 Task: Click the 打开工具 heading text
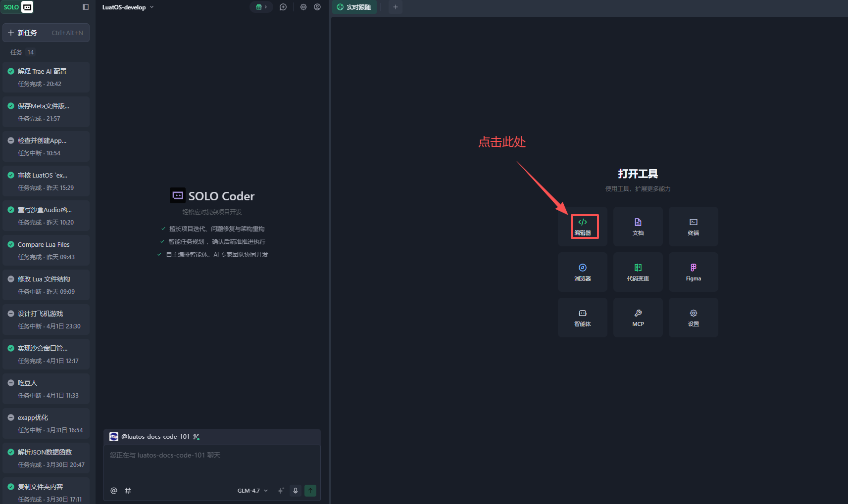coord(638,174)
